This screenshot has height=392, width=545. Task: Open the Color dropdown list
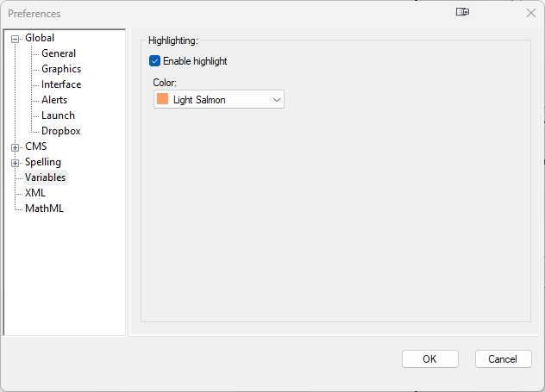(277, 100)
